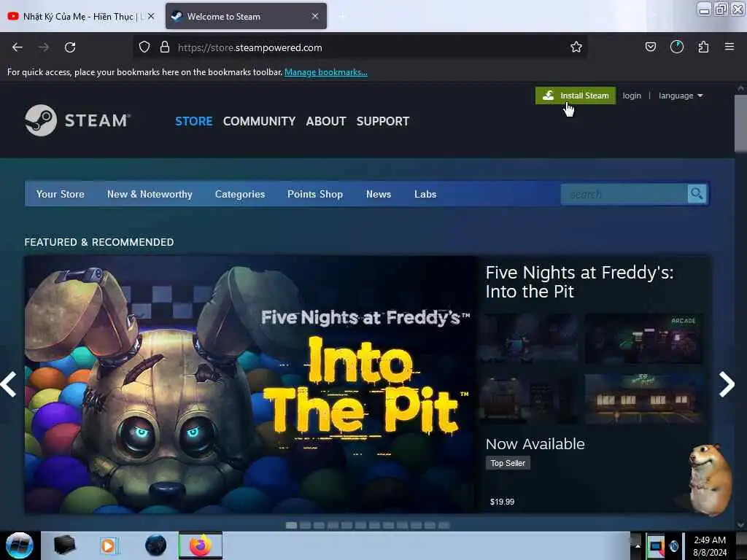
Task: Open the Firefox hamburger menu
Action: point(729,47)
